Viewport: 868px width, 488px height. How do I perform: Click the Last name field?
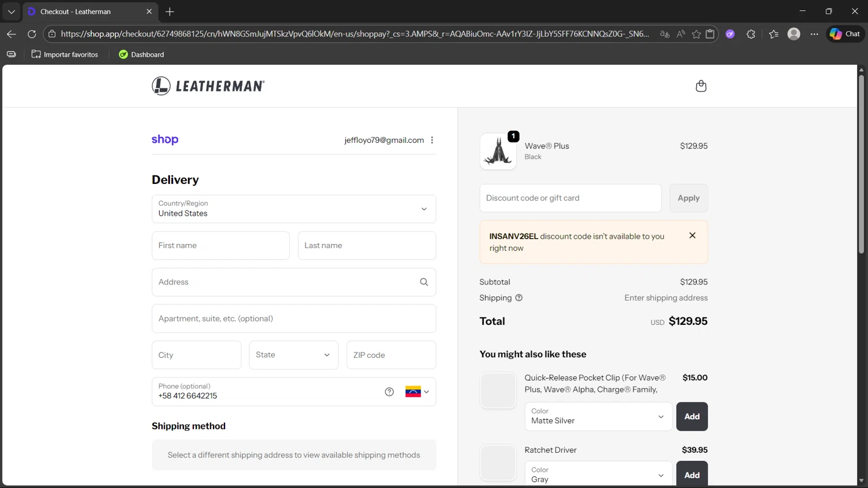(x=367, y=246)
